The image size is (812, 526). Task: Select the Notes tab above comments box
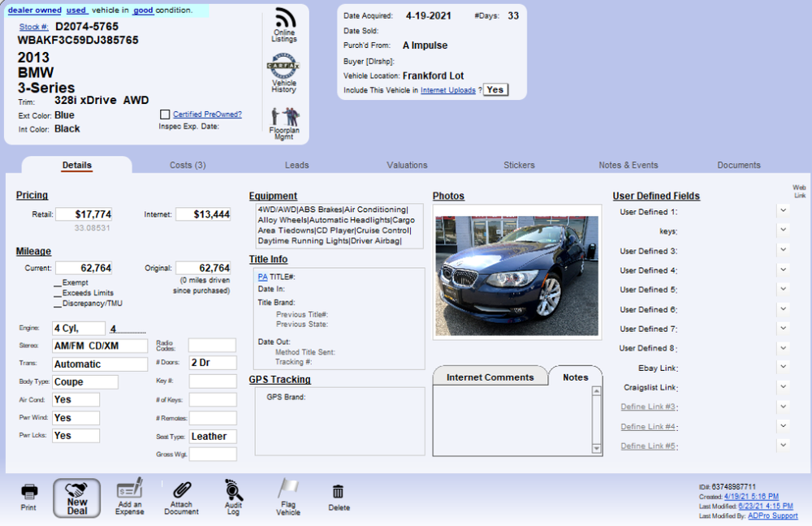coord(576,377)
